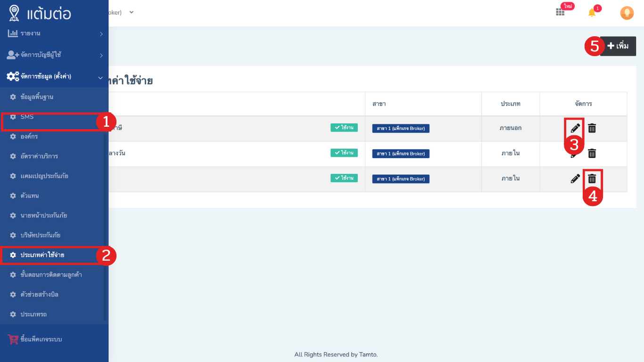Click the รายงาน chart icon

(x=13, y=33)
